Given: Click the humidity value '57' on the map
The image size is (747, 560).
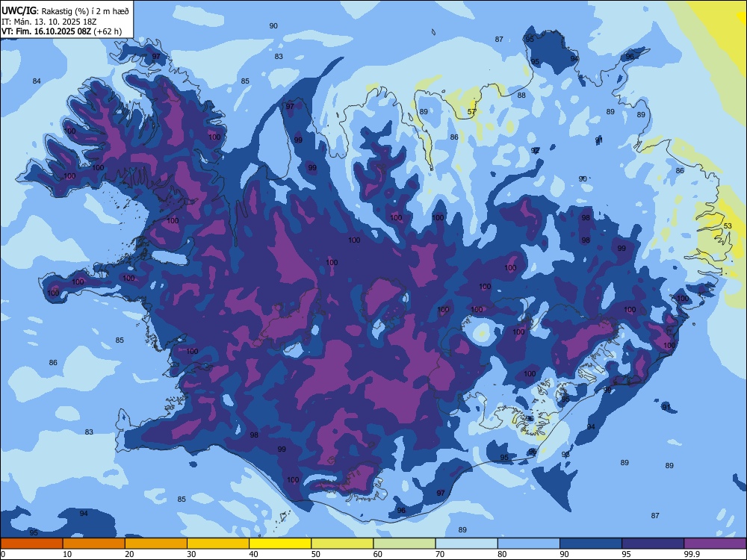Looking at the screenshot, I should (x=471, y=112).
